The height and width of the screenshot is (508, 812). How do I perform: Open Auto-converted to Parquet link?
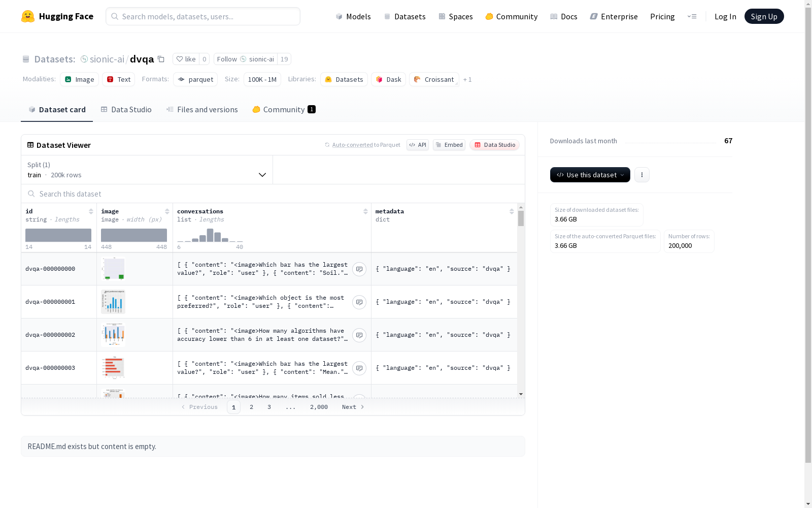352,145
